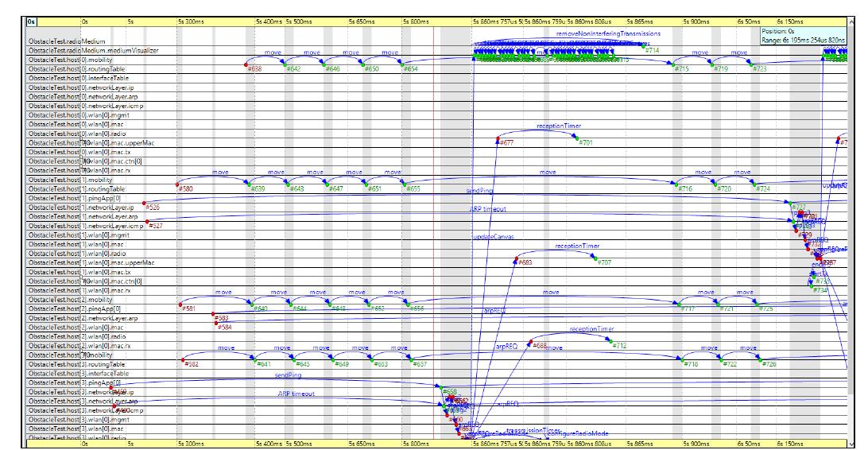
Task: Click event marker #712
Action: point(611,342)
